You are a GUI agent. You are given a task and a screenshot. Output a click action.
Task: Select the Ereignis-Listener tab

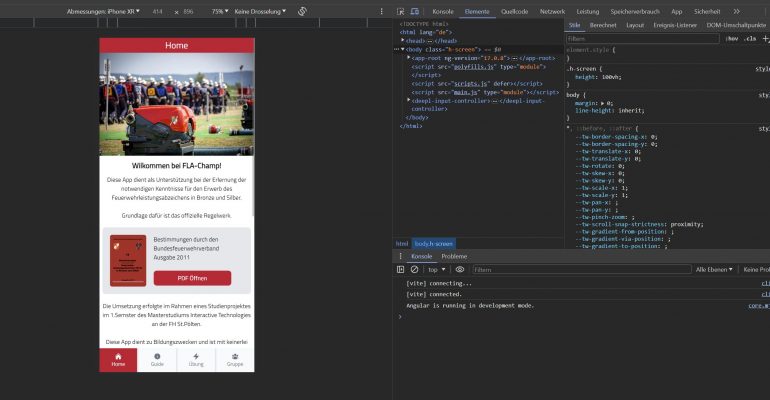pos(675,25)
